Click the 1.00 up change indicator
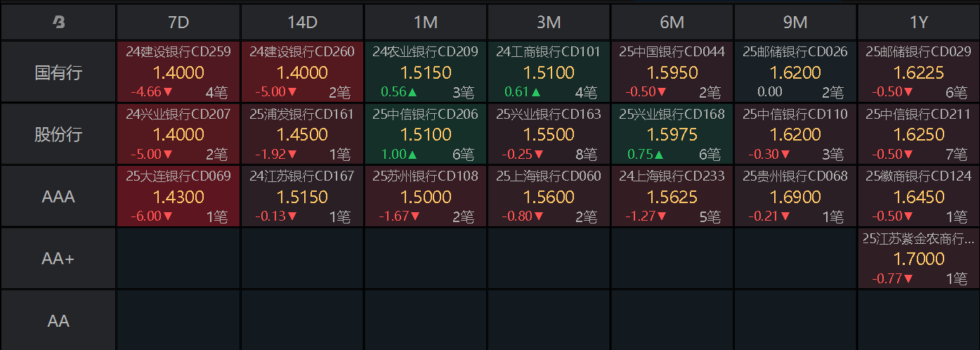This screenshot has width=980, height=350. pyautogui.click(x=399, y=154)
